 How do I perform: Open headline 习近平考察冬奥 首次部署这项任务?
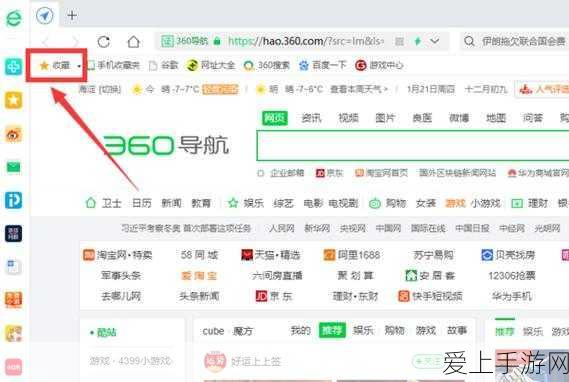(186, 228)
